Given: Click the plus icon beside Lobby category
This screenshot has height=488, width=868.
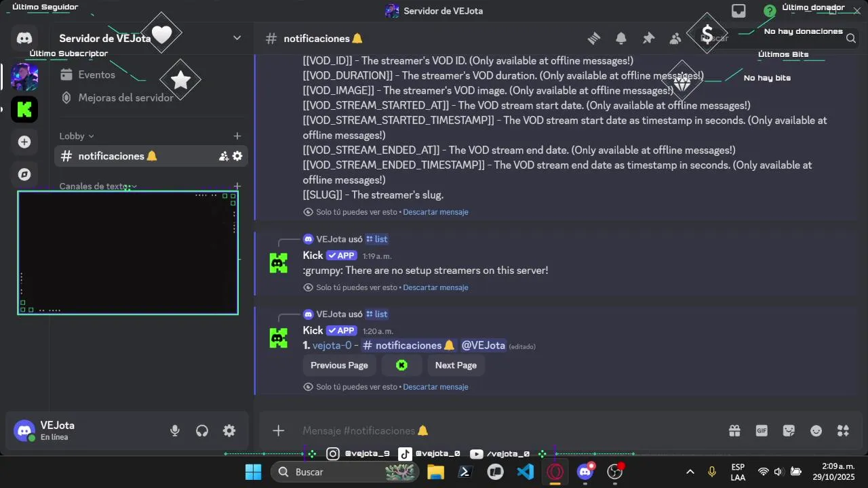Looking at the screenshot, I should [237, 136].
